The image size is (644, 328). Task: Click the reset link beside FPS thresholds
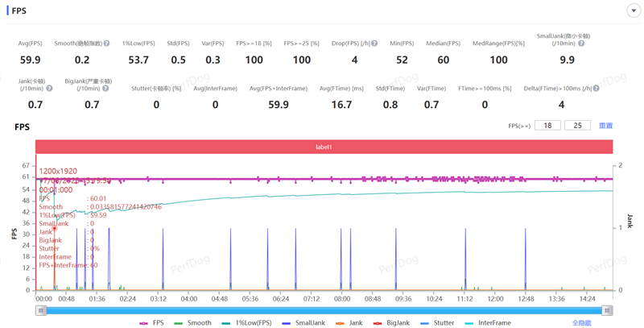point(605,126)
